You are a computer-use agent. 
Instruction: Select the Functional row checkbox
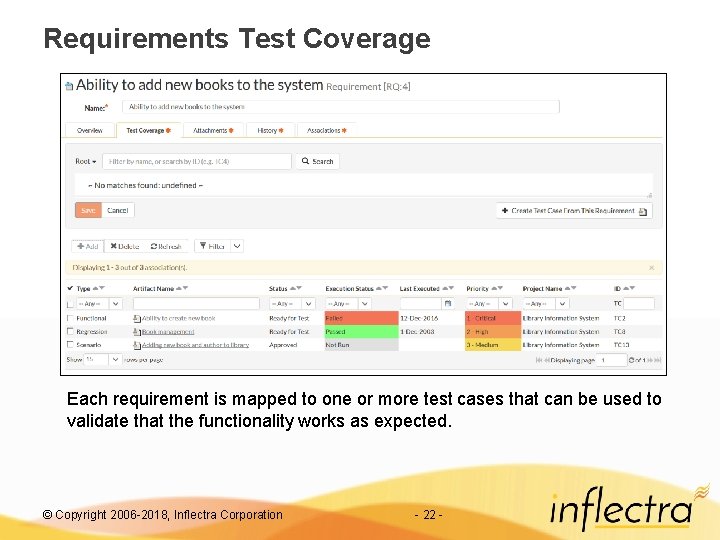[70, 318]
